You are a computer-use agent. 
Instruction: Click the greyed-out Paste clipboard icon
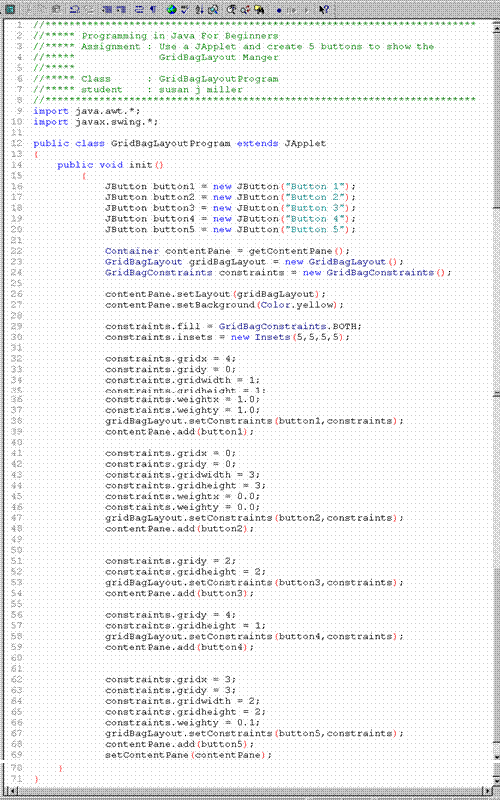click(55, 9)
